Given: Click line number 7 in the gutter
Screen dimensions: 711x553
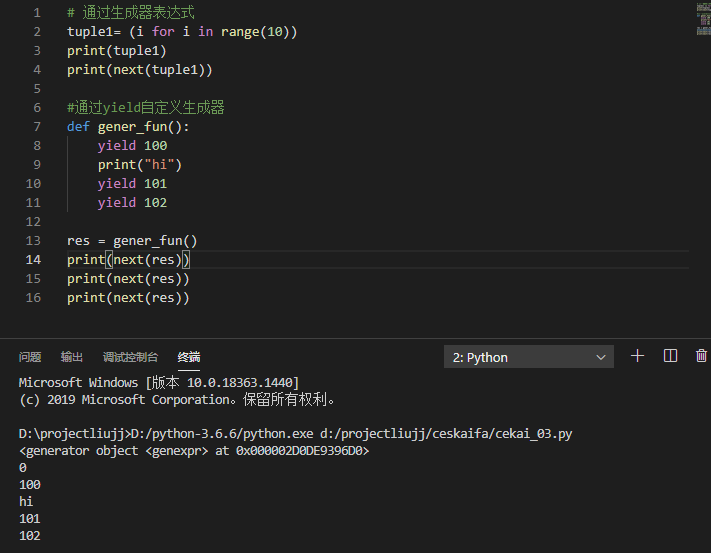Looking at the screenshot, I should click(37, 127).
